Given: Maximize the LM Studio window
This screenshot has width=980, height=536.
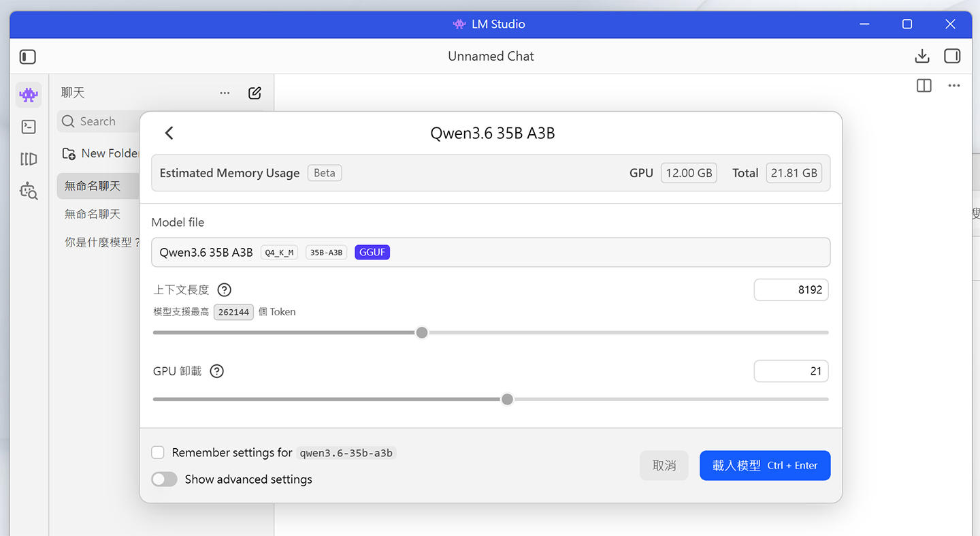Looking at the screenshot, I should point(907,24).
